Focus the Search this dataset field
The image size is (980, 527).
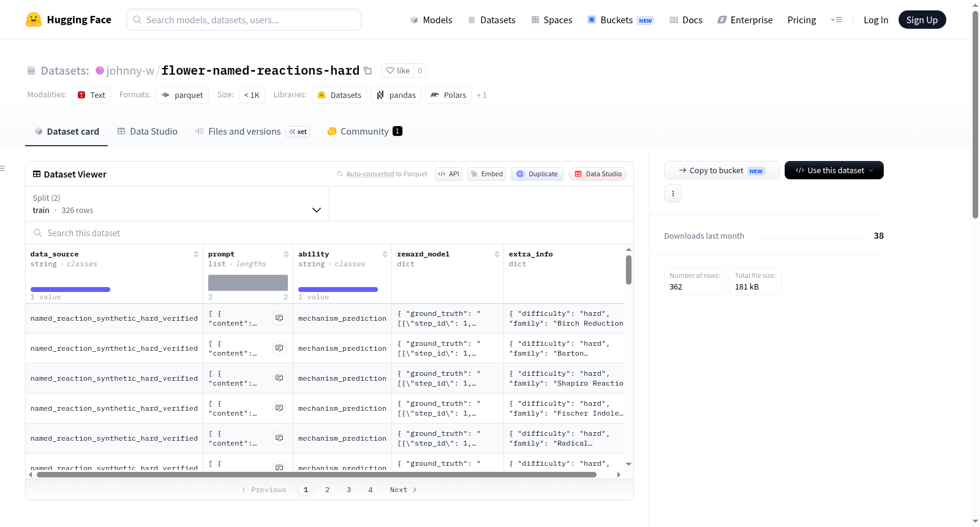pyautogui.click(x=330, y=233)
